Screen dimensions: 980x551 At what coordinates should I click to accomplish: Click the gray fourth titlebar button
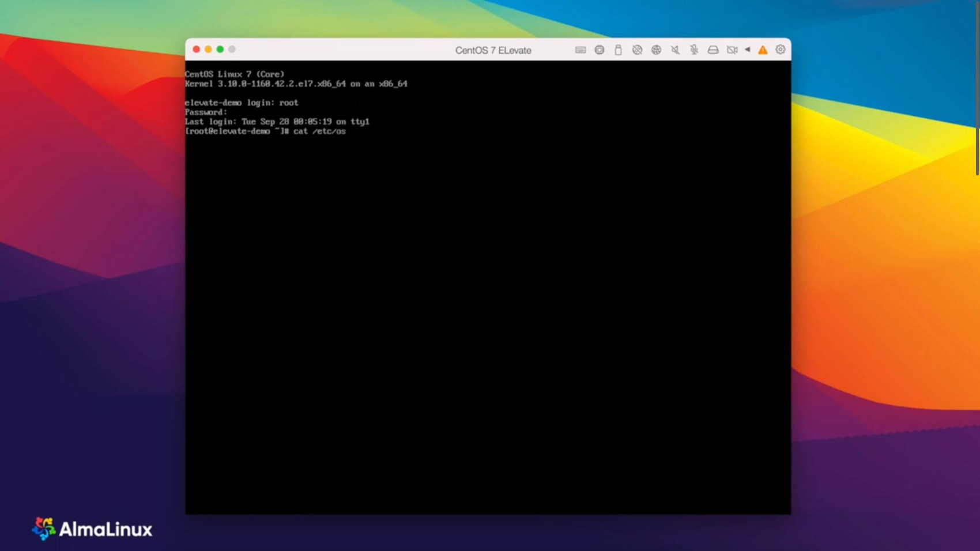pyautogui.click(x=232, y=50)
